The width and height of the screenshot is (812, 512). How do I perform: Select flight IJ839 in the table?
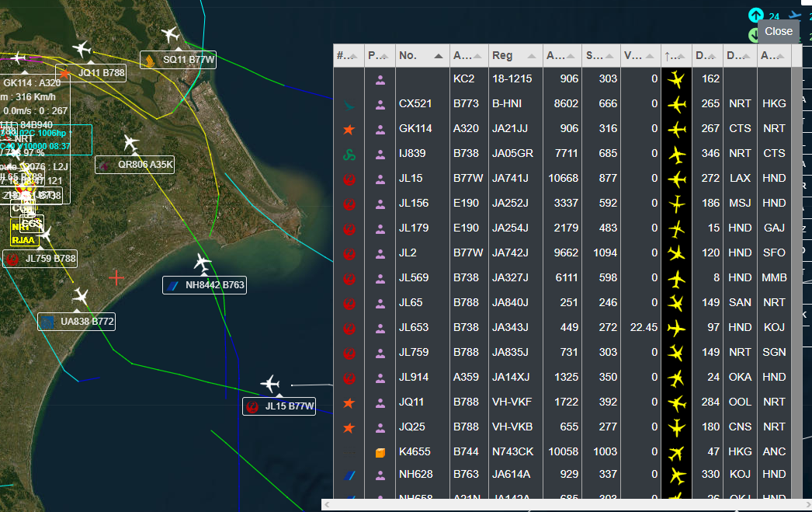pyautogui.click(x=562, y=153)
